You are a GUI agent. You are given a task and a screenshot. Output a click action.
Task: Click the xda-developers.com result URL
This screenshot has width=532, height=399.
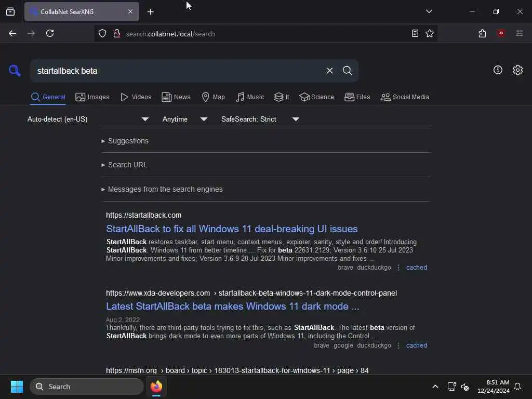coord(251,293)
